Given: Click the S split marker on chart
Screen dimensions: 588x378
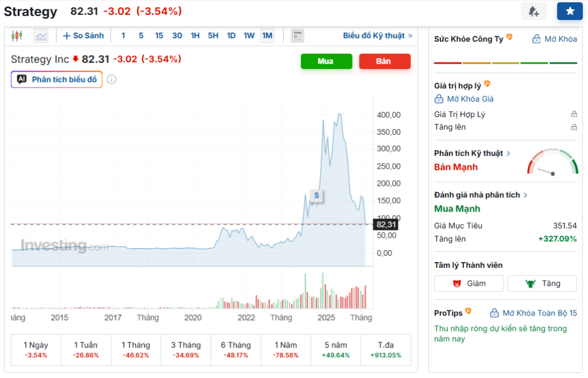Looking at the screenshot, I should click(x=316, y=195).
